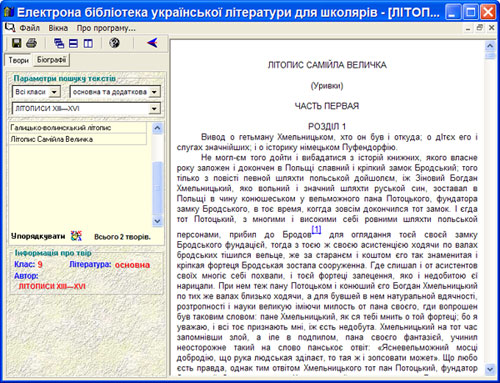Image resolution: width=500 pixels, height=383 pixels.
Task: Click the text pane scrollbar thumb
Action: click(x=490, y=55)
